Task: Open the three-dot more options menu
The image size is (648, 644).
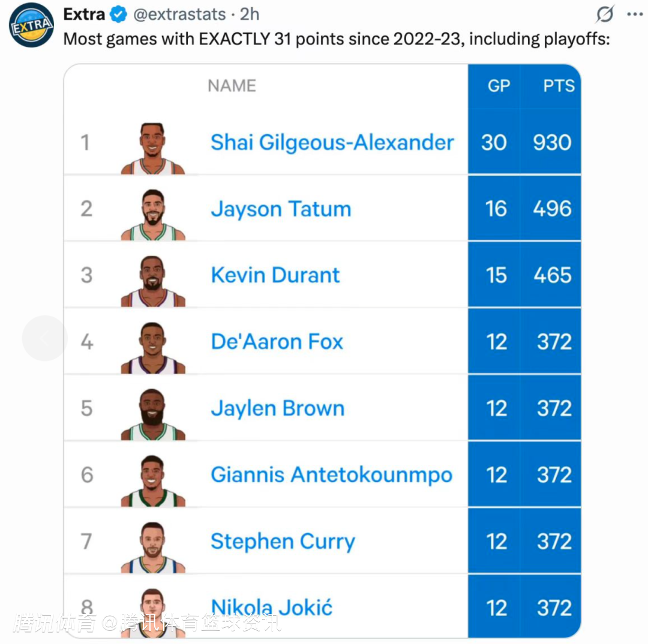Action: (x=634, y=14)
